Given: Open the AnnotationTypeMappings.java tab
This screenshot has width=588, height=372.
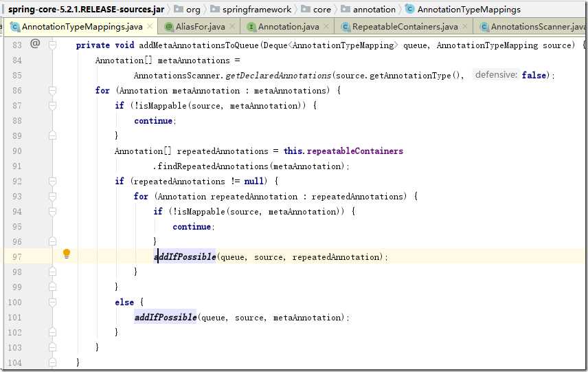Looking at the screenshot, I should coord(81,27).
